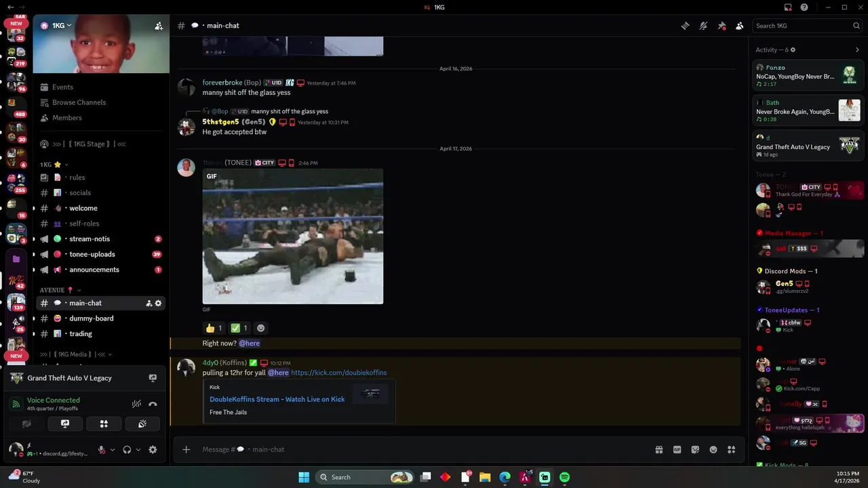Viewport: 868px width, 488px height.
Task: Click invite people icon beside 1KG
Action: [159, 26]
